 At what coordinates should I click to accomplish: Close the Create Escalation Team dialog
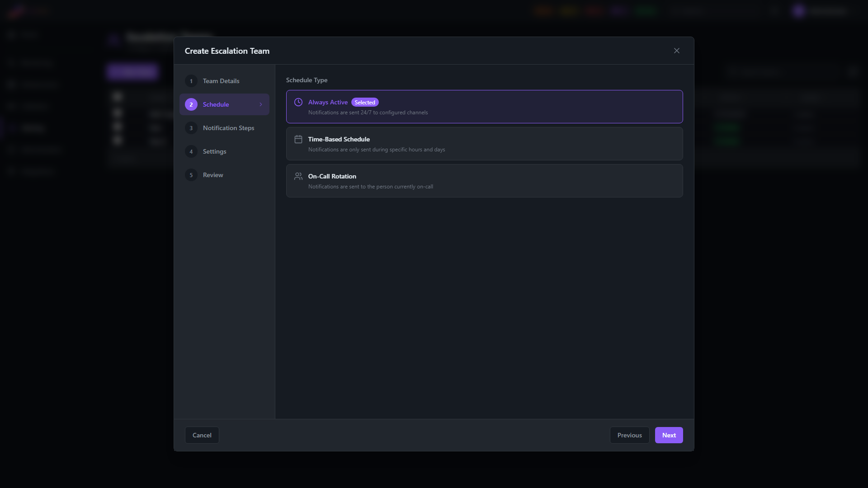coord(676,51)
